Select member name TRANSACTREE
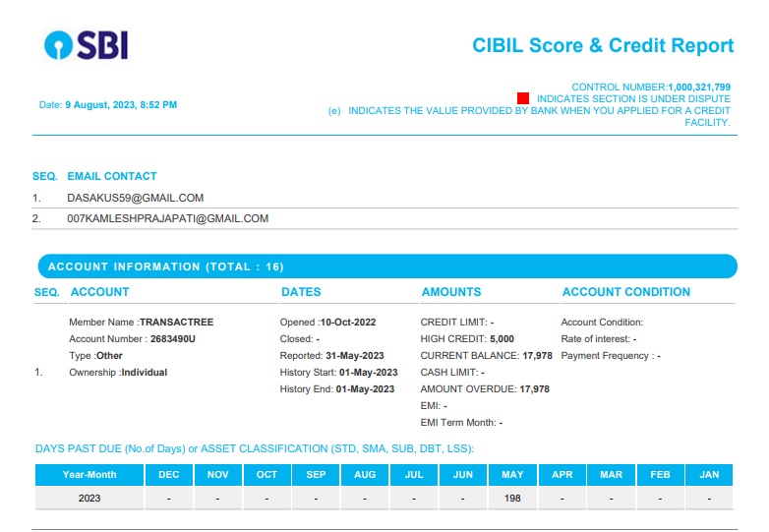This screenshot has width=769, height=532. tap(176, 323)
